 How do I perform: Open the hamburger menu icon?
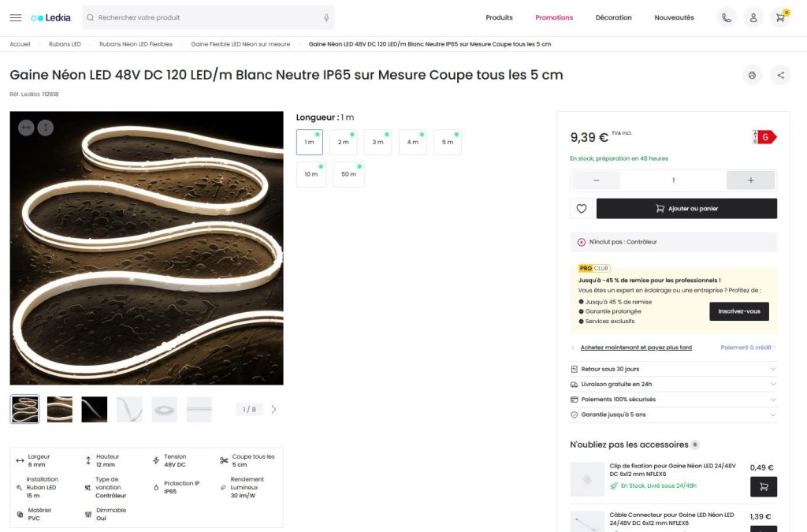[16, 17]
